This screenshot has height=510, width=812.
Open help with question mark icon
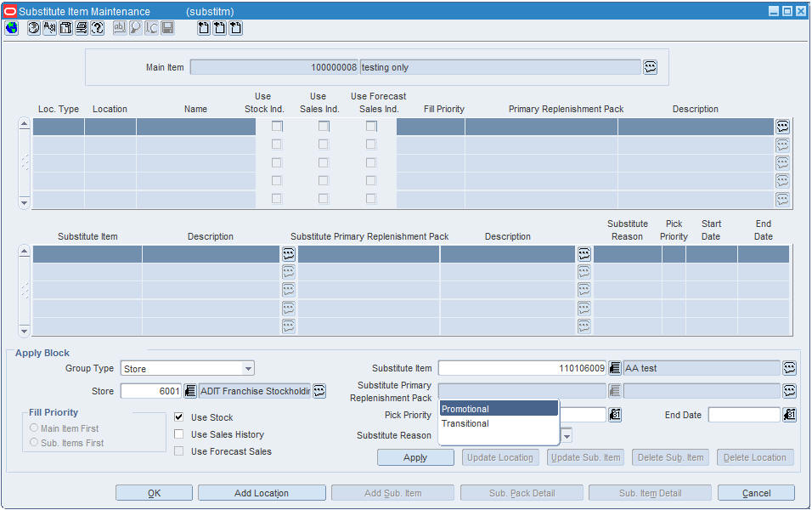pos(98,28)
